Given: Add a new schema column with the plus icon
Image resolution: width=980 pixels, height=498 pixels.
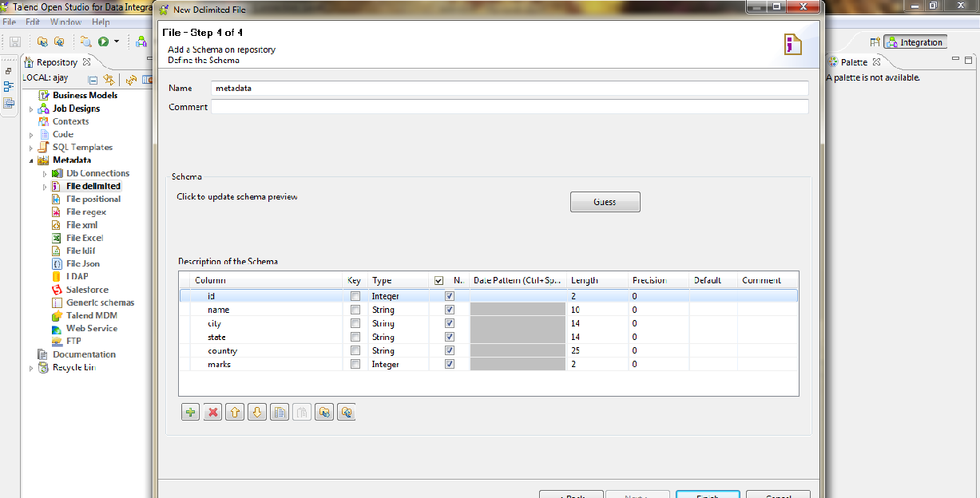Looking at the screenshot, I should tap(190, 412).
